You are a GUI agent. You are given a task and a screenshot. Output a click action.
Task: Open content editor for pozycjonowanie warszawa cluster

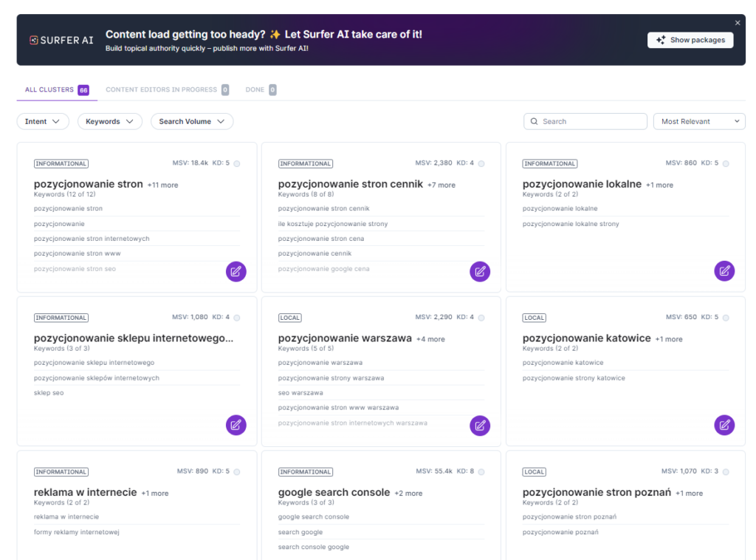coord(480,425)
